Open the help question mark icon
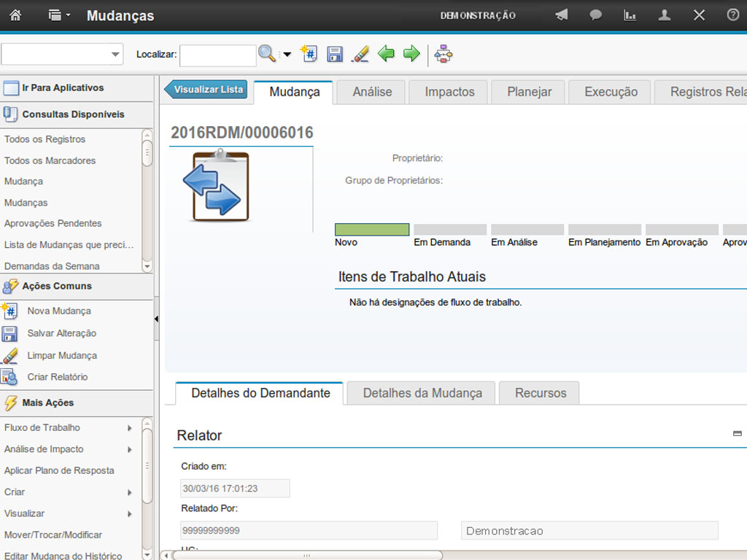The height and width of the screenshot is (560, 747). (x=732, y=15)
